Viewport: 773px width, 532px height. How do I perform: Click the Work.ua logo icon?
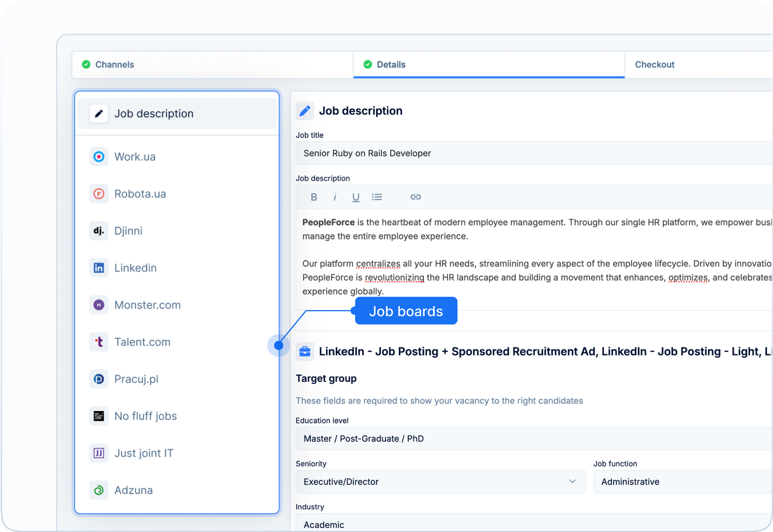point(99,157)
